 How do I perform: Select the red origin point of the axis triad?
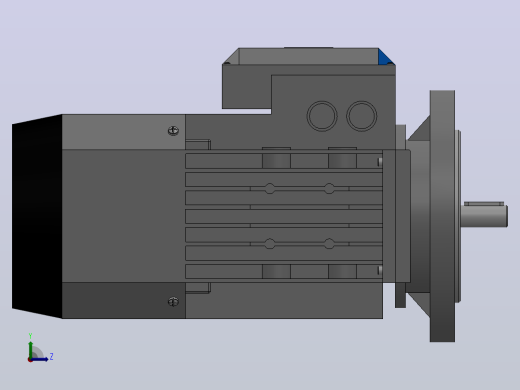(x=30, y=360)
